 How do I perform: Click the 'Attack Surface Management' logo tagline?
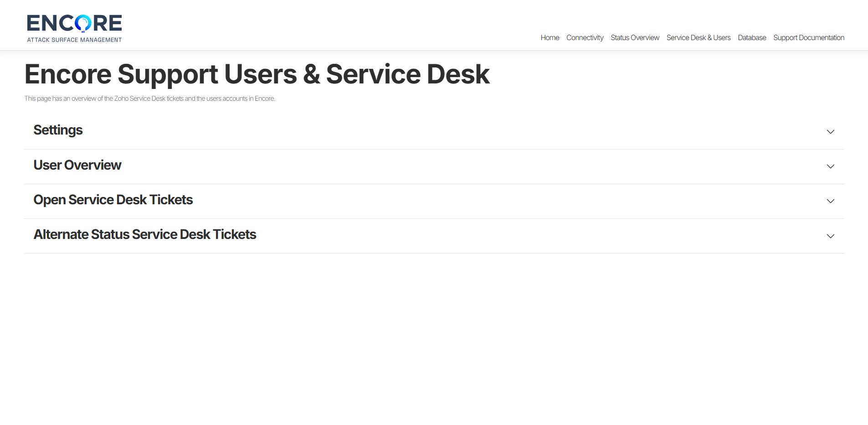74,40
